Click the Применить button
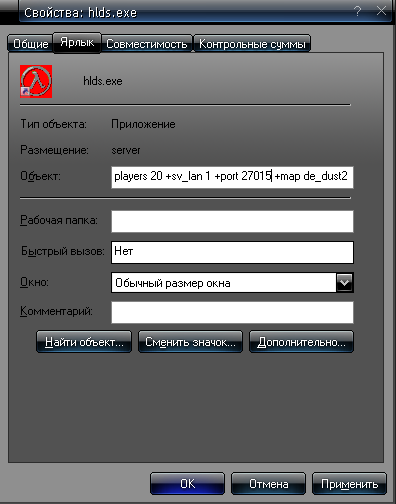396x504 pixels. click(349, 483)
